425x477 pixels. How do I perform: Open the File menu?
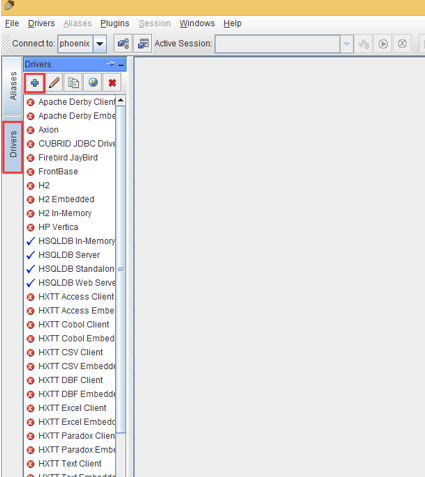click(12, 23)
